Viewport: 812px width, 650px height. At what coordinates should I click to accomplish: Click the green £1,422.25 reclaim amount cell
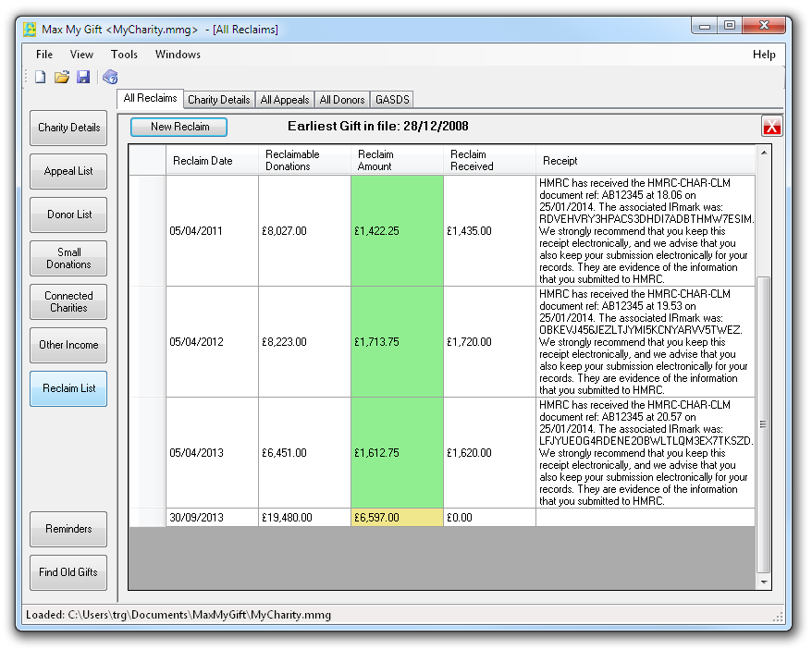click(x=397, y=231)
